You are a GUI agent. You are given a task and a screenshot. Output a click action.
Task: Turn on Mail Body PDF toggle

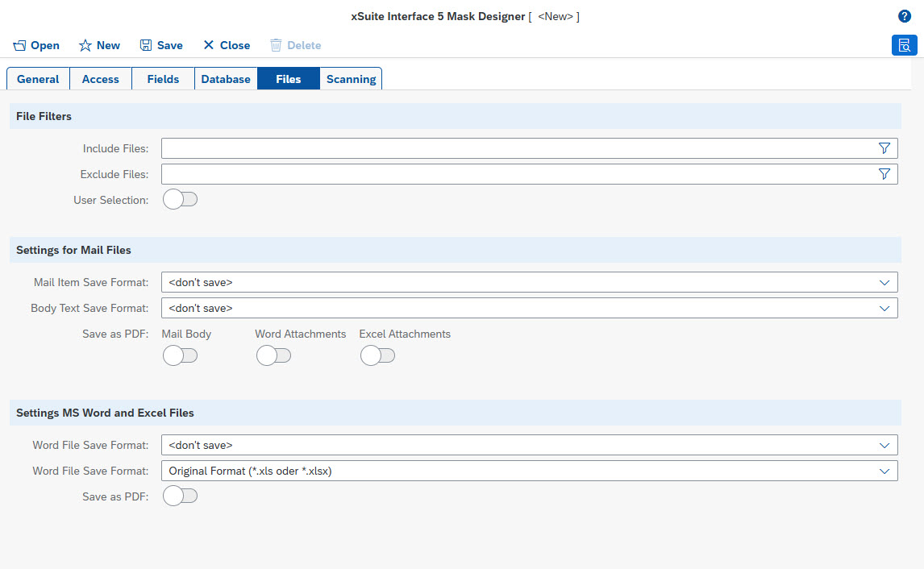point(180,356)
